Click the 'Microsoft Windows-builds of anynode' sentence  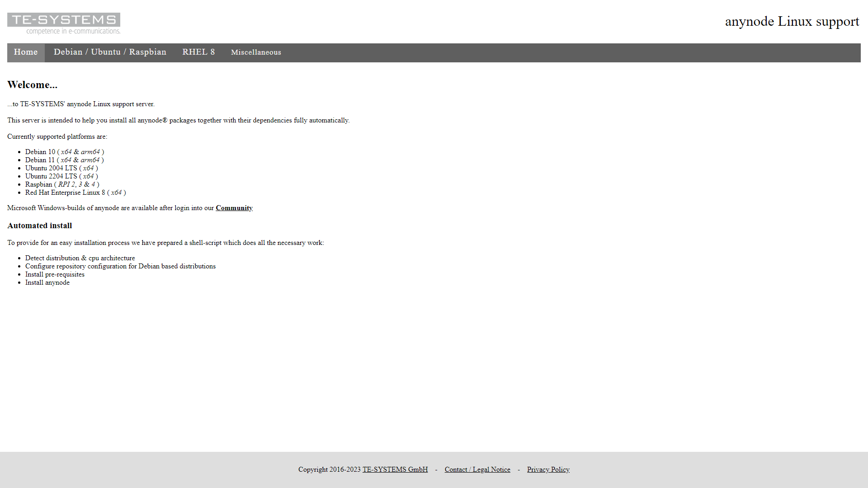click(x=111, y=208)
